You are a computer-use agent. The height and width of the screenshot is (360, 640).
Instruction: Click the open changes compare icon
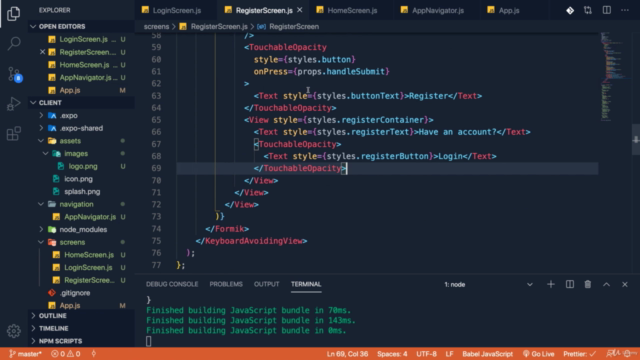588,10
